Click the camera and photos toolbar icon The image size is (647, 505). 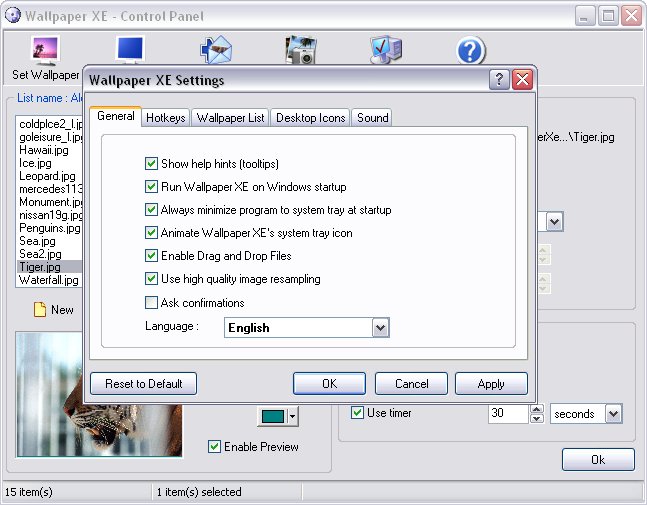point(301,50)
